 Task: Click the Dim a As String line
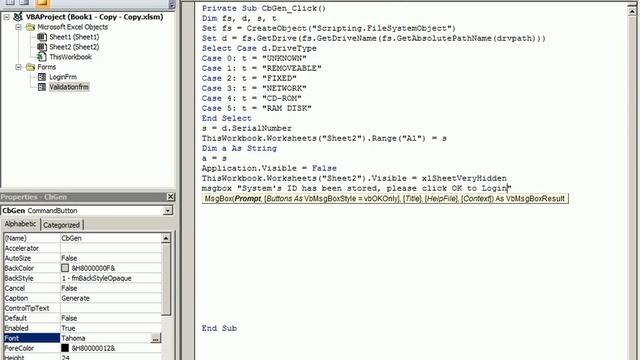tap(239, 148)
